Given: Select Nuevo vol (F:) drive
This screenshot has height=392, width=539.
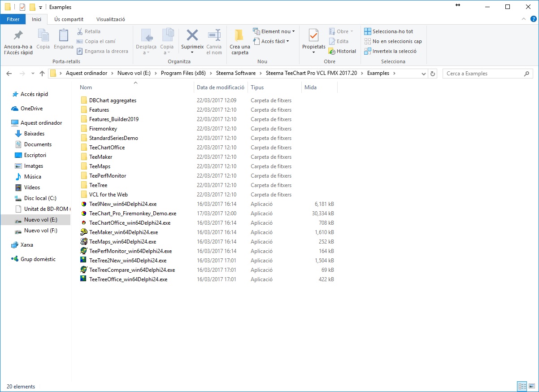Looking at the screenshot, I should click(40, 231).
